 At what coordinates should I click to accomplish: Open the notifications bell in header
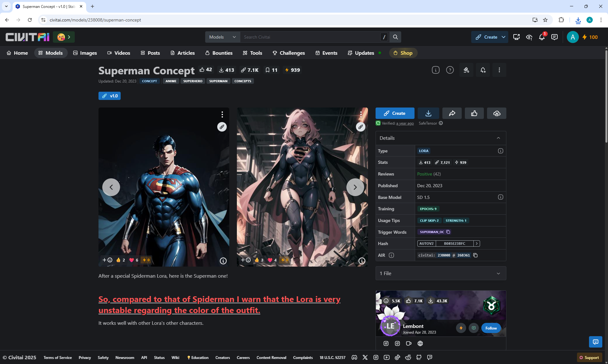541,37
